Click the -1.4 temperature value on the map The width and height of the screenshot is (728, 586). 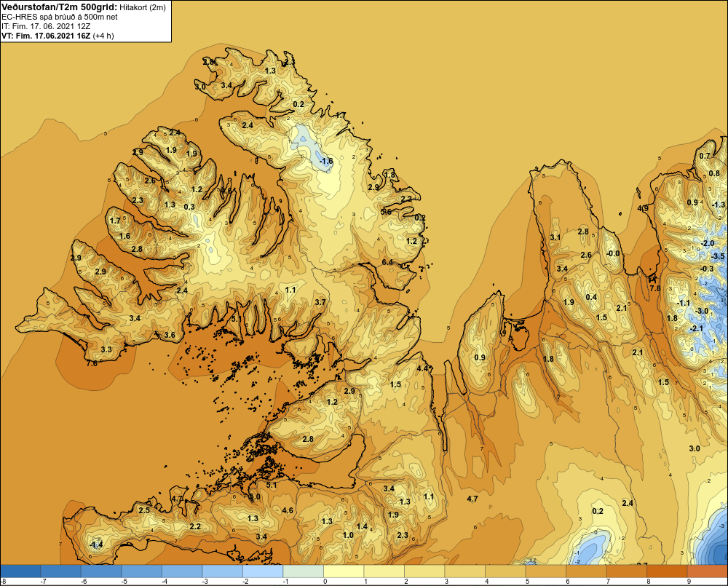(95, 545)
